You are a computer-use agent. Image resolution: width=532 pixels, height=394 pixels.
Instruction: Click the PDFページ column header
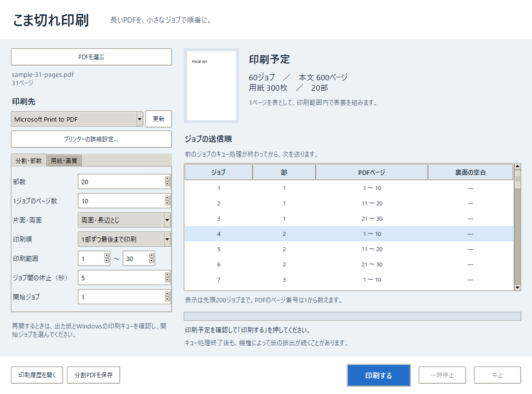(372, 172)
